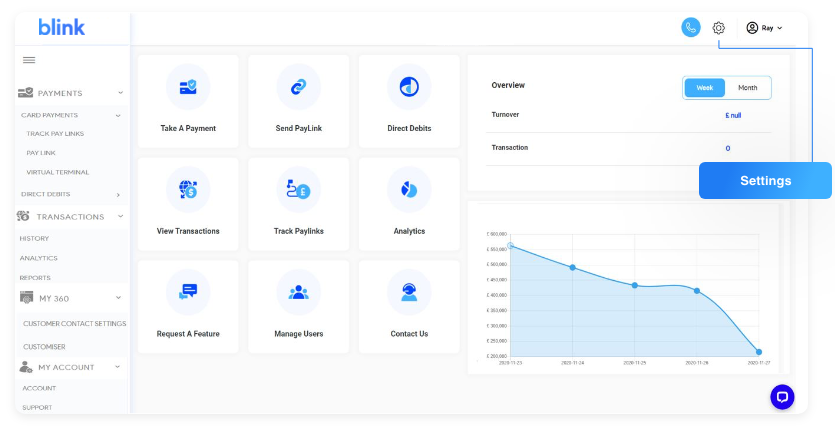The height and width of the screenshot is (432, 835).
Task: Open the settings gear icon
Action: (718, 28)
